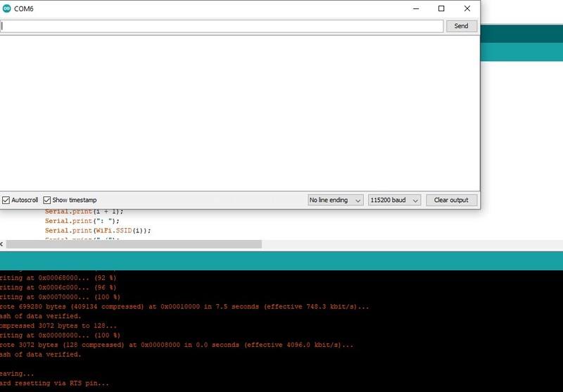The width and height of the screenshot is (563, 392).
Task: Maximize the COM6 serial monitor window
Action: tap(441, 8)
